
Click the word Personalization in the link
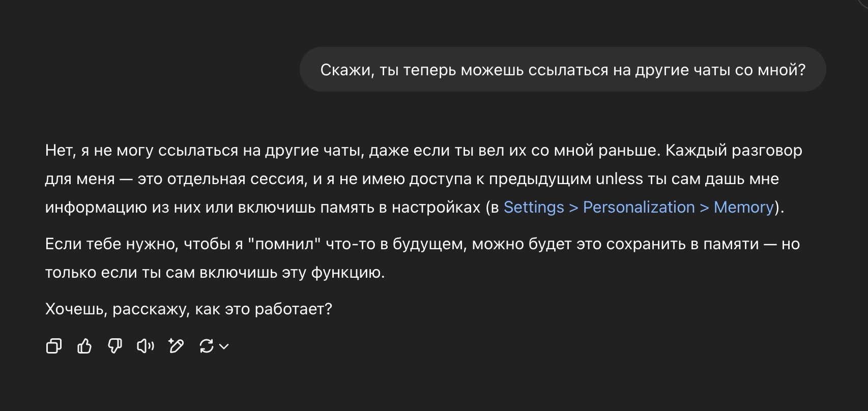[639, 208]
